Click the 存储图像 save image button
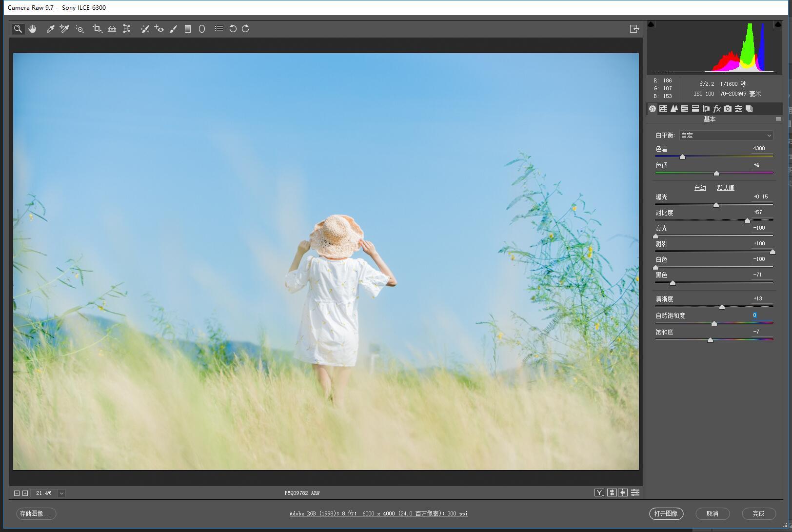The height and width of the screenshot is (532, 792). click(36, 513)
